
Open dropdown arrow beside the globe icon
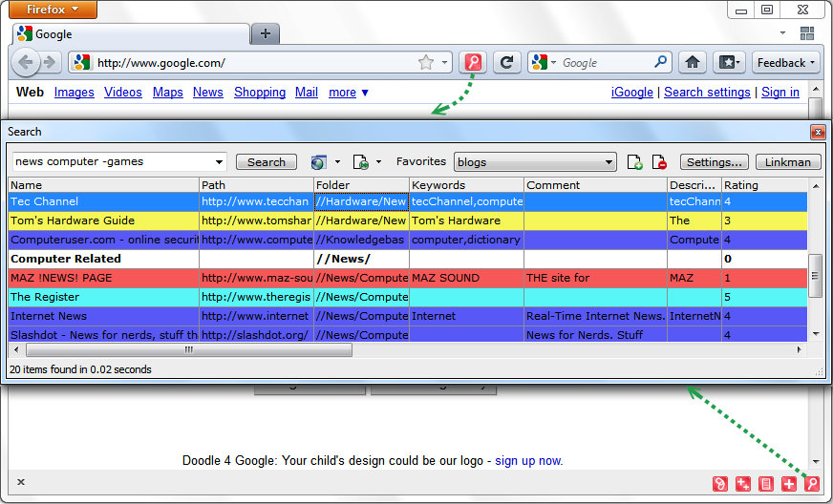[337, 162]
